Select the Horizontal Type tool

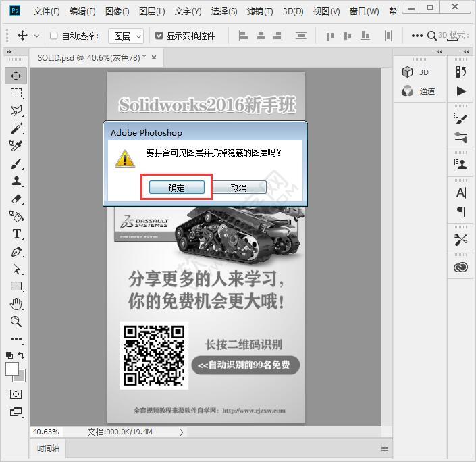tap(16, 234)
